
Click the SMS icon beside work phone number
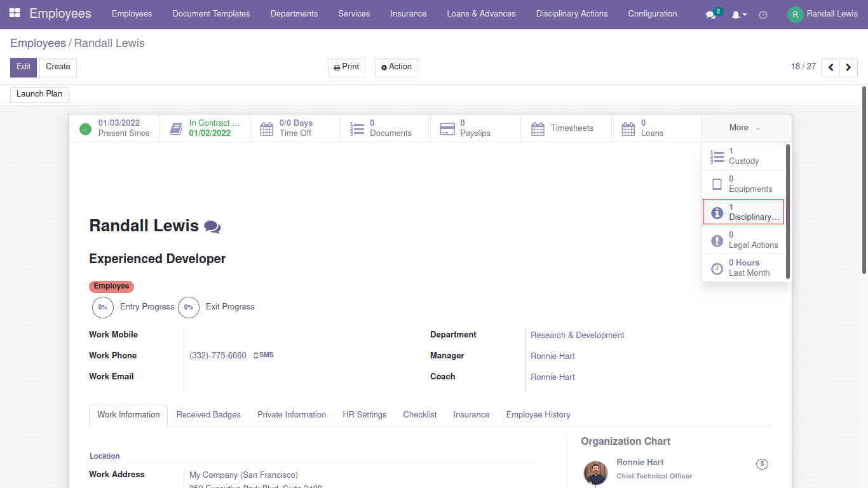coord(263,355)
